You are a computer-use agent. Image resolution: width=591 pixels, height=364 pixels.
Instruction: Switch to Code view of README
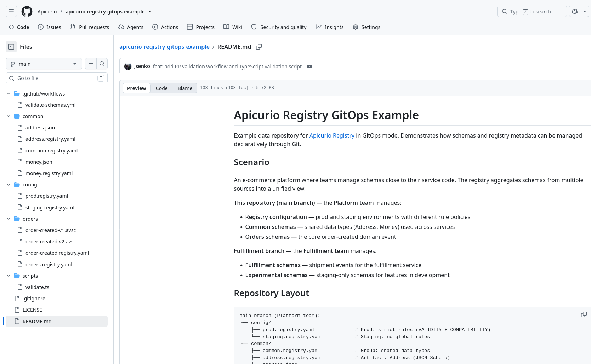[x=161, y=88]
